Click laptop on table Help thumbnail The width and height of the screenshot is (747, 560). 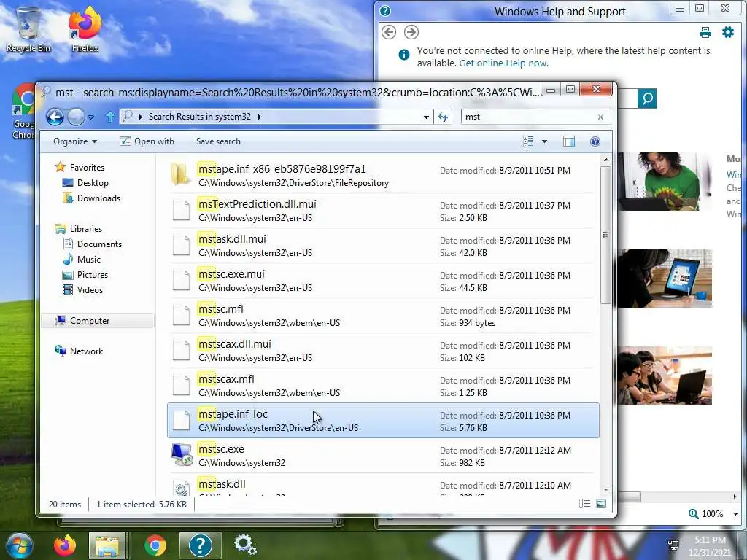point(664,279)
